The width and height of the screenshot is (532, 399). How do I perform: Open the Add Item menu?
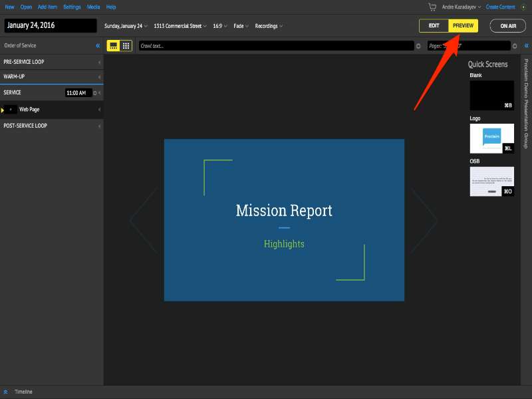pyautogui.click(x=47, y=7)
